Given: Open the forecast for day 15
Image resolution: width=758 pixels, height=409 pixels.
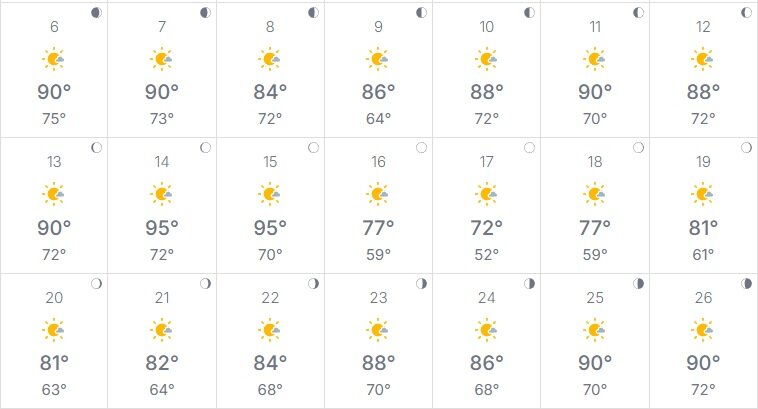Looking at the screenshot, I should [x=270, y=205].
